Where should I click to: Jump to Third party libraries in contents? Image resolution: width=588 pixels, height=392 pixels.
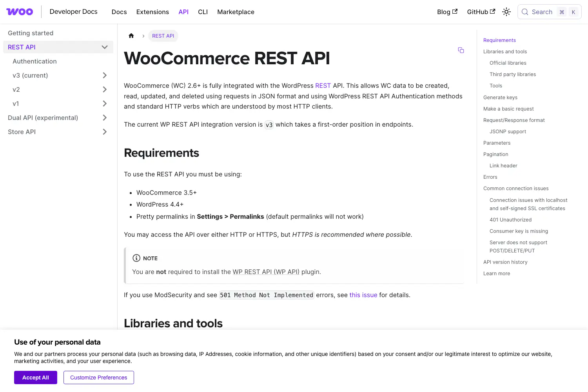513,74
